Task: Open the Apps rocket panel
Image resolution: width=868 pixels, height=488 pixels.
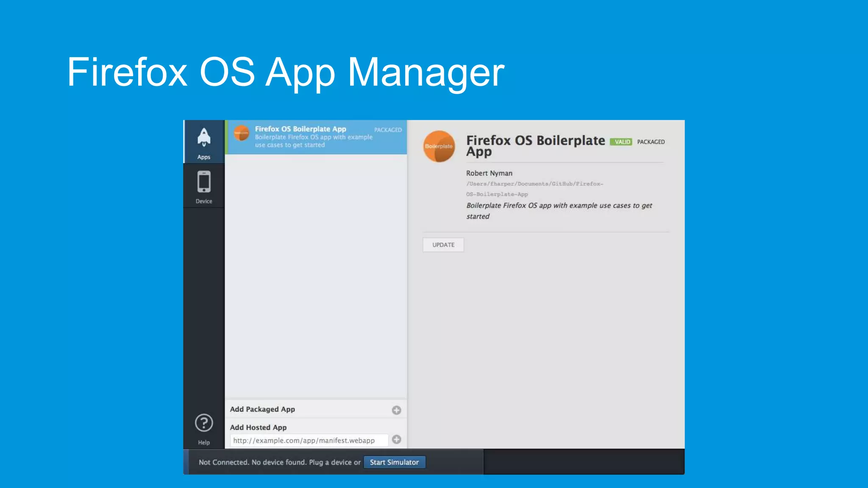Action: (204, 142)
